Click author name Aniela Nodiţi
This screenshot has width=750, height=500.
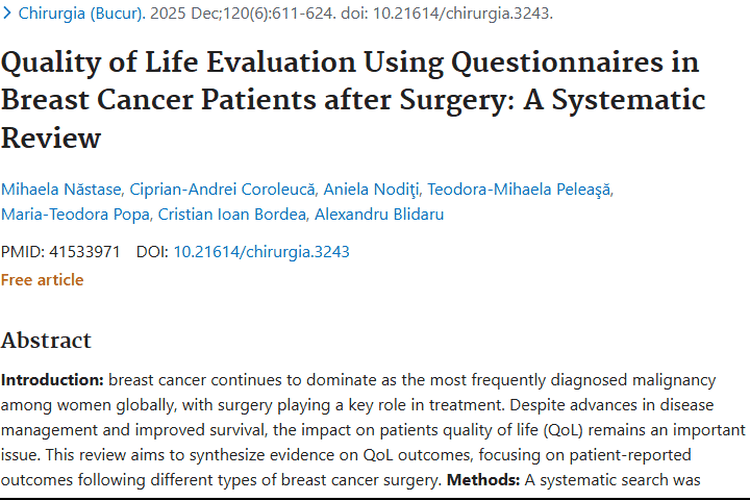[x=384, y=189]
